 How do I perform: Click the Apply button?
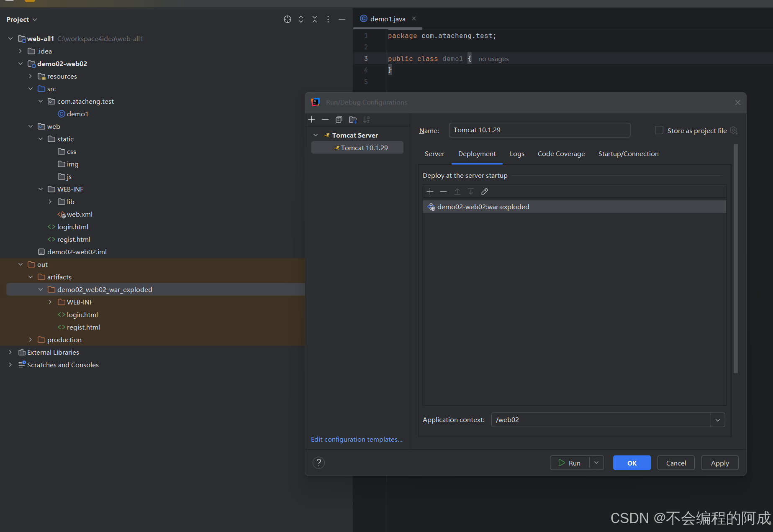(x=720, y=463)
